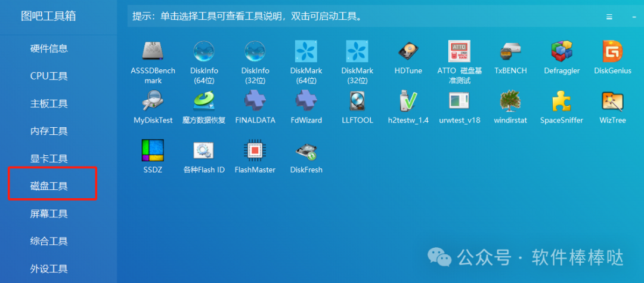The height and width of the screenshot is (283, 644).
Task: Switch to 综合工具 category
Action: coord(49,241)
